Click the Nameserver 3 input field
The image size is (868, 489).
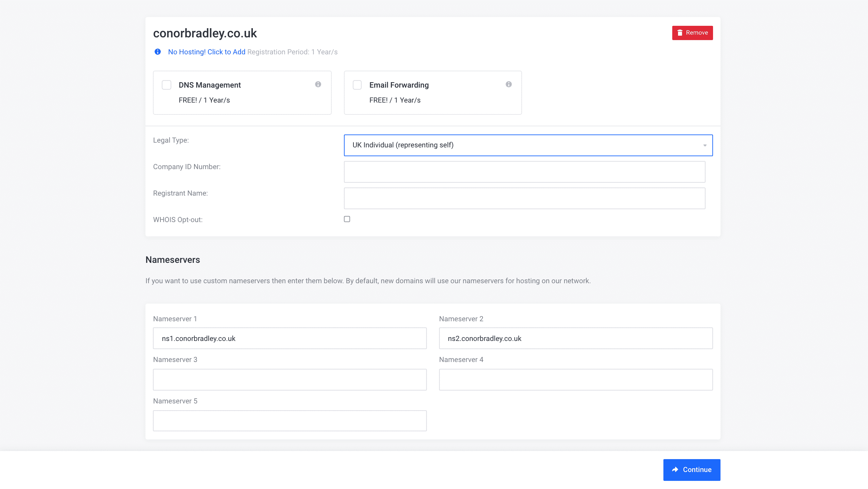290,380
